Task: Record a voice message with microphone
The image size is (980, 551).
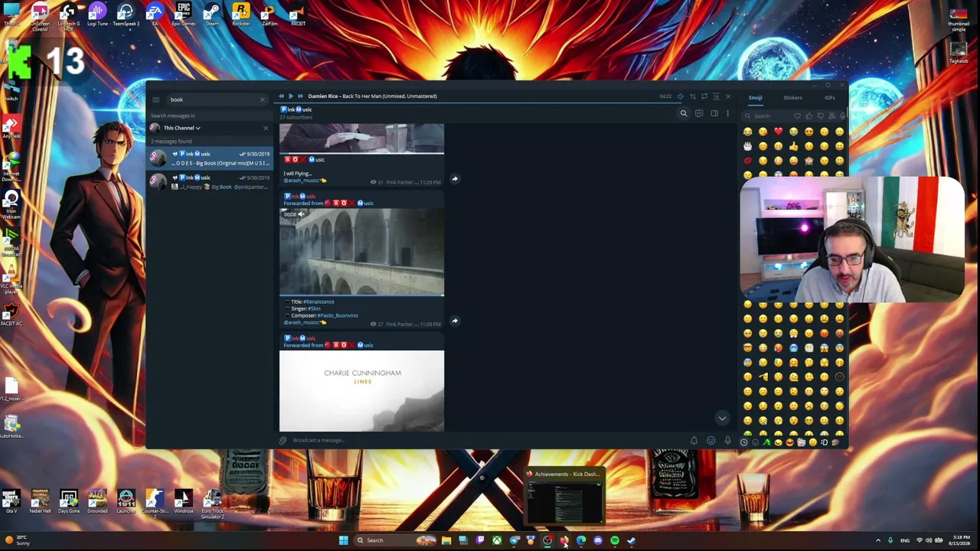Action: pos(727,441)
